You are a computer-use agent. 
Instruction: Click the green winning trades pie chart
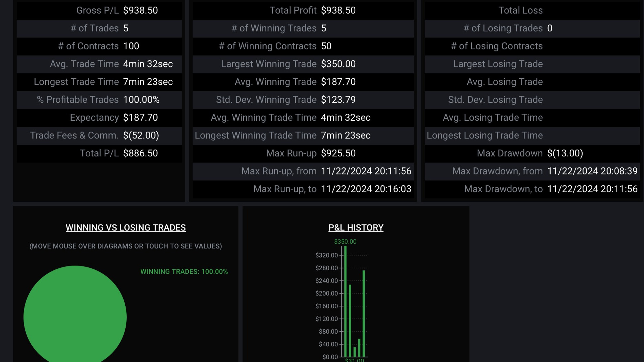pos(75,314)
